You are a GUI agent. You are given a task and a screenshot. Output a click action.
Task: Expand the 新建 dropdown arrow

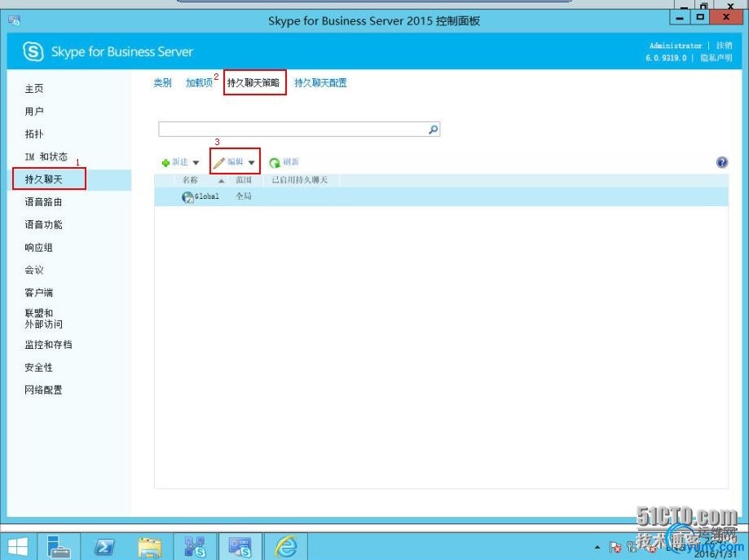click(x=196, y=163)
